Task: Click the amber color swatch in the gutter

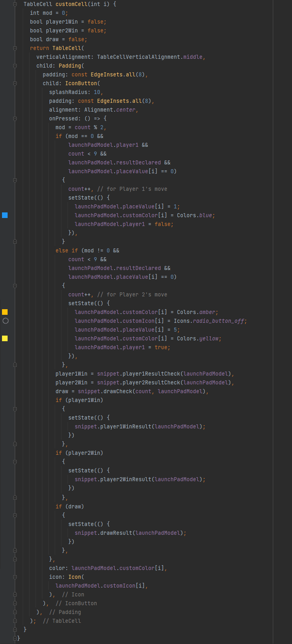Action: pyautogui.click(x=5, y=312)
